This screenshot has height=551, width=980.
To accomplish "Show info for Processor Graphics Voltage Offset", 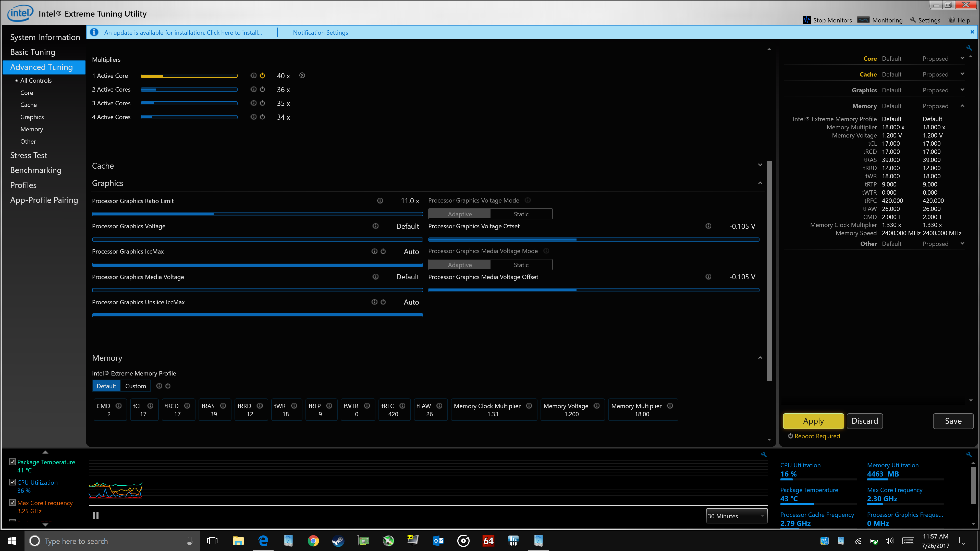I will tap(708, 226).
